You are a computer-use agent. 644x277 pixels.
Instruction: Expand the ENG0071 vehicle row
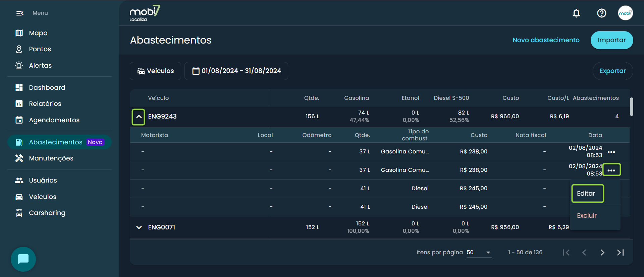click(139, 227)
